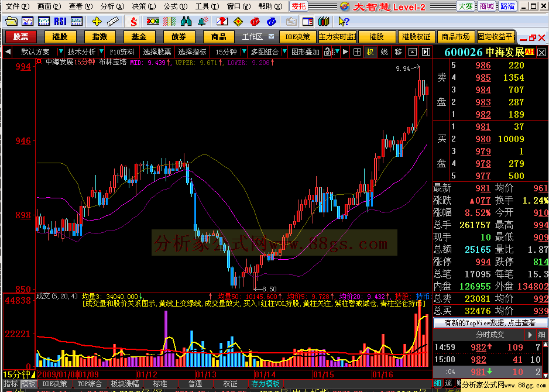Click the right arrow scroll toolbar button
The width and height of the screenshot is (549, 392).
(x=345, y=52)
